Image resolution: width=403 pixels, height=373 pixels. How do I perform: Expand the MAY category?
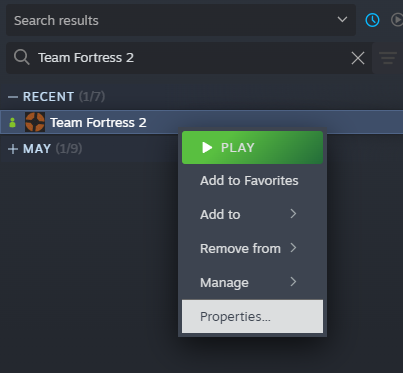coord(13,149)
